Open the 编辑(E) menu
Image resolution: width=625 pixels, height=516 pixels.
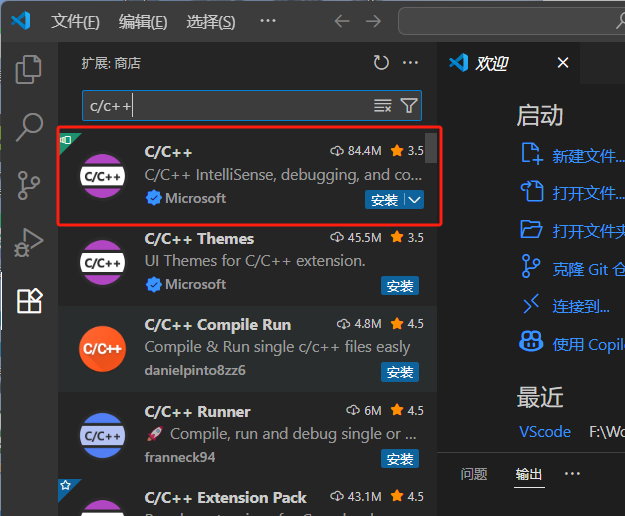[x=143, y=21]
